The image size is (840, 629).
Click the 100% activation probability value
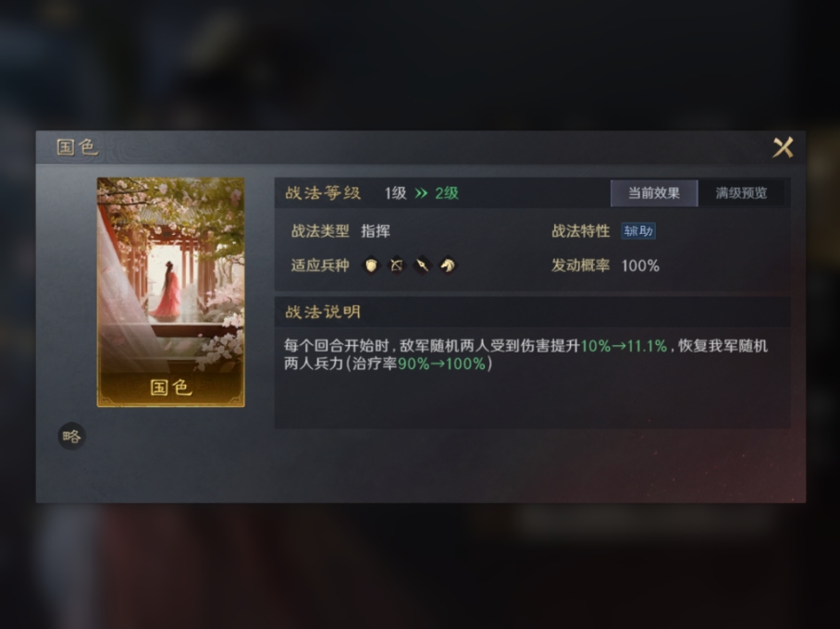point(640,265)
